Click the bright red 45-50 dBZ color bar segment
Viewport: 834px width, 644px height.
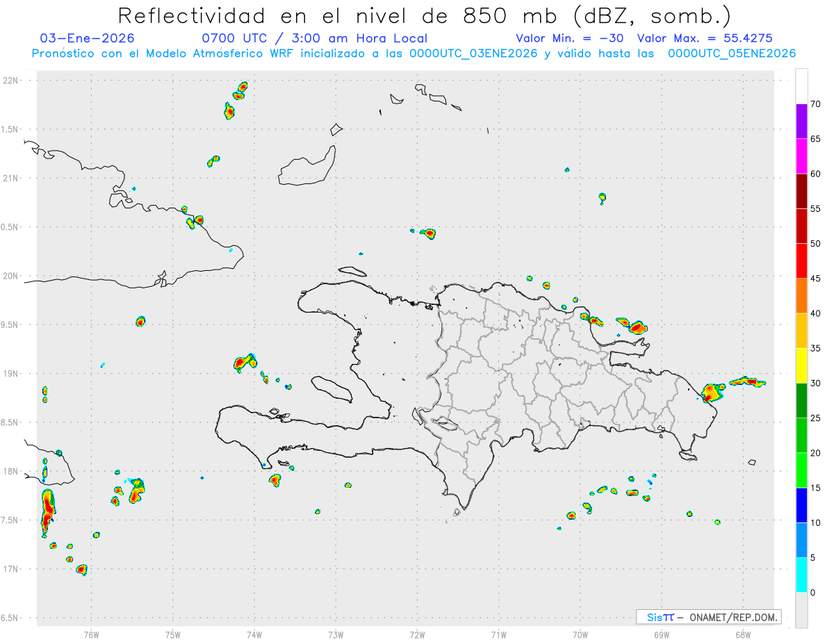coord(801,261)
